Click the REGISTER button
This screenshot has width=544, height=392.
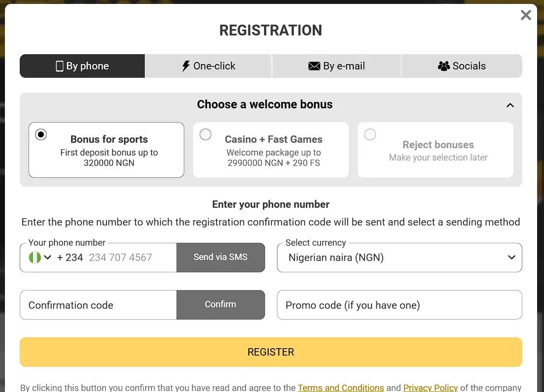tap(271, 352)
